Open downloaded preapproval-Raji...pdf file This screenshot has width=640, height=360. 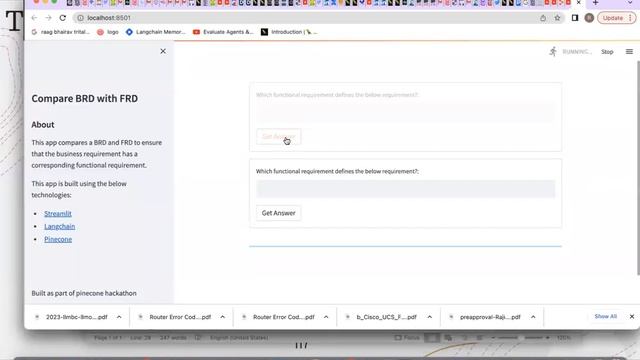490,317
